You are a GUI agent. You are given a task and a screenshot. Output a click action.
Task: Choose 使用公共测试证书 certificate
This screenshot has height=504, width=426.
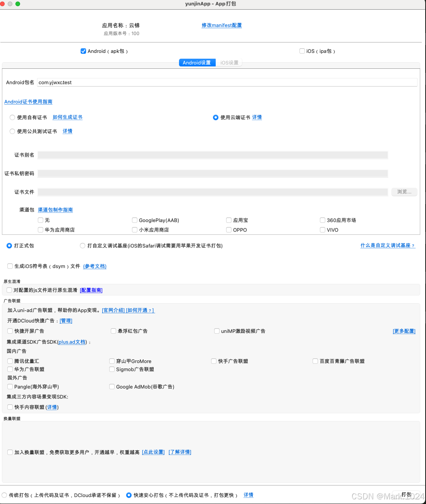[12, 131]
